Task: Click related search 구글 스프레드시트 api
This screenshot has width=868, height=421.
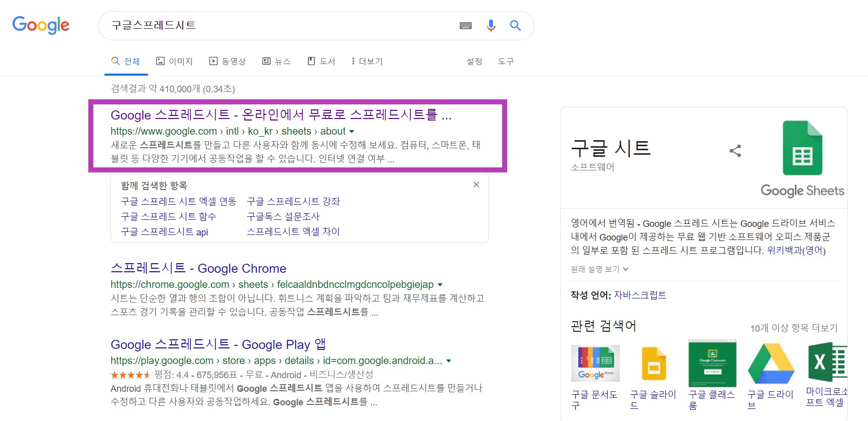Action: 165,232
